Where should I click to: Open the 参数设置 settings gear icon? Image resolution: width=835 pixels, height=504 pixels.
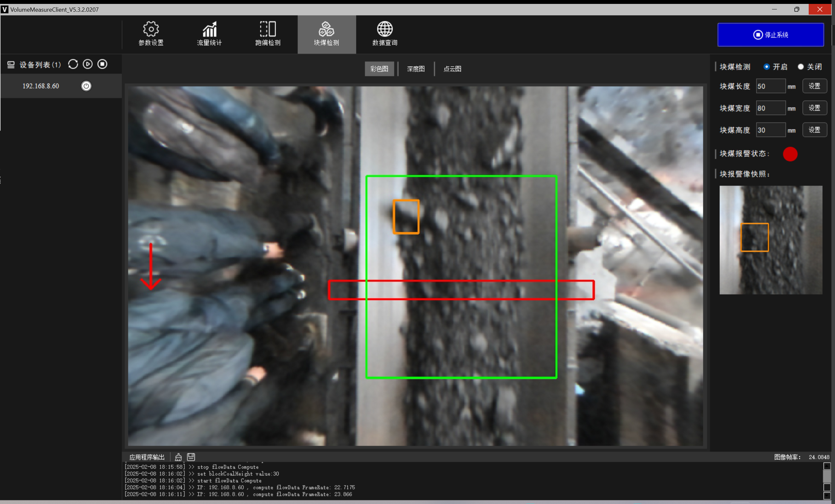click(x=151, y=30)
